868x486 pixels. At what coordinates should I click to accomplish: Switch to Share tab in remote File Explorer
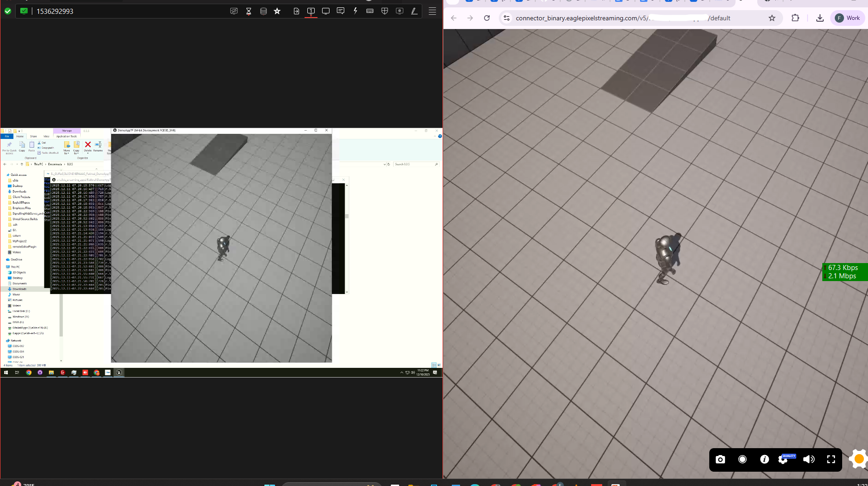[33, 136]
